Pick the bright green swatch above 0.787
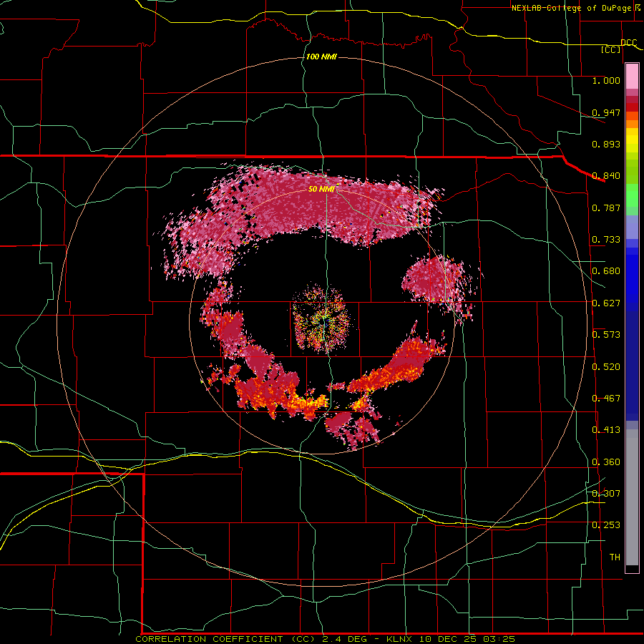This screenshot has height=644, width=644. click(632, 195)
